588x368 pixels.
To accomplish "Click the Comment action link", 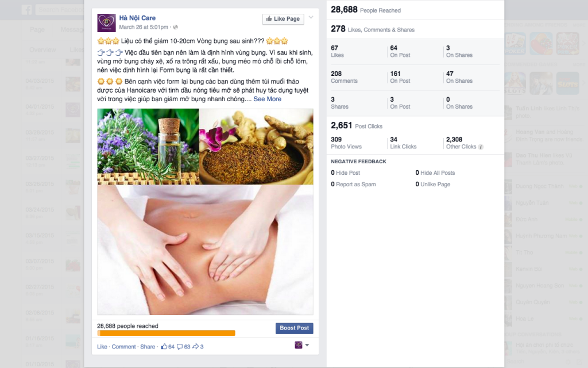I will (x=124, y=347).
